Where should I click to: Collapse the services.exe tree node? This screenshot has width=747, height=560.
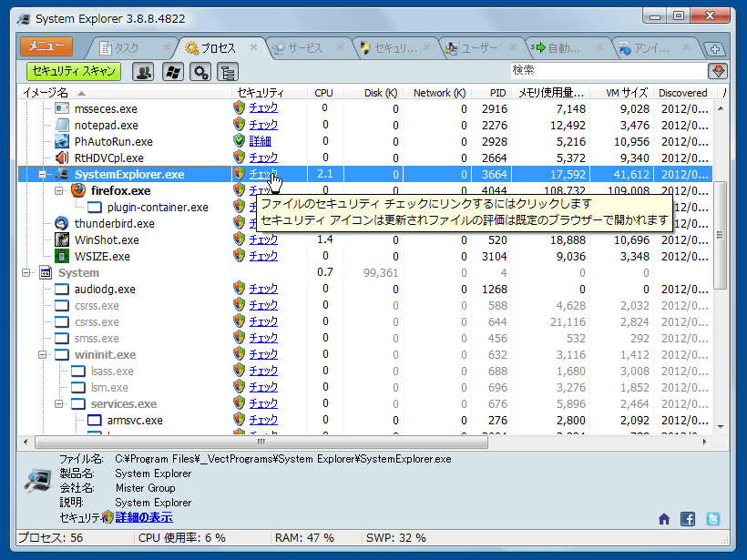coord(58,403)
